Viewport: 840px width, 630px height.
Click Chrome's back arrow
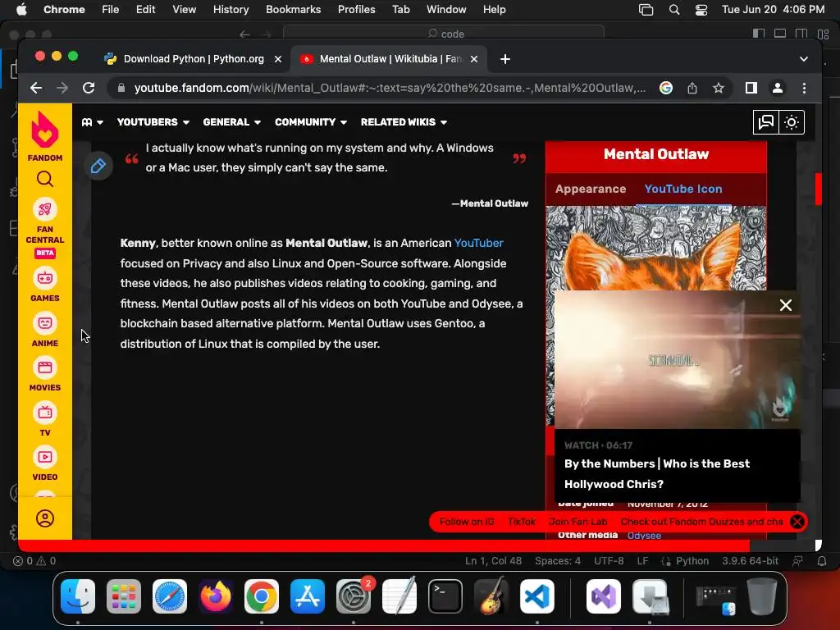pyautogui.click(x=36, y=88)
